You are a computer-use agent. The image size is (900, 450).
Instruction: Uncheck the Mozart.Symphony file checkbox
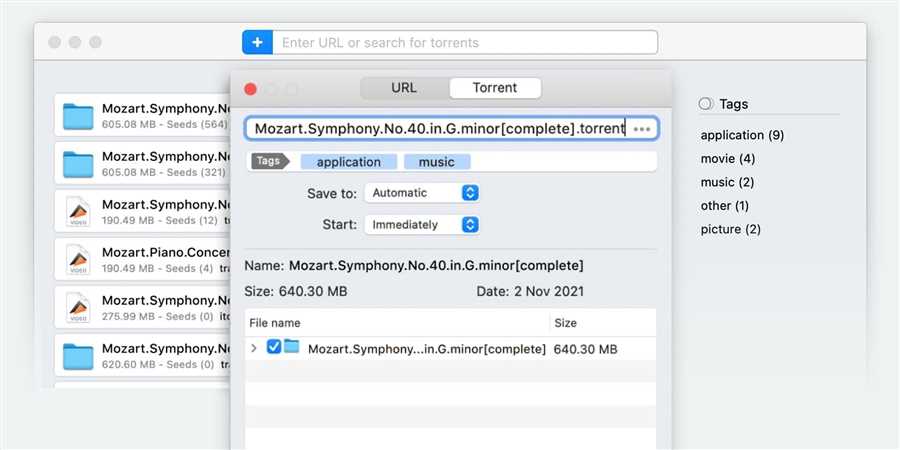point(274,348)
